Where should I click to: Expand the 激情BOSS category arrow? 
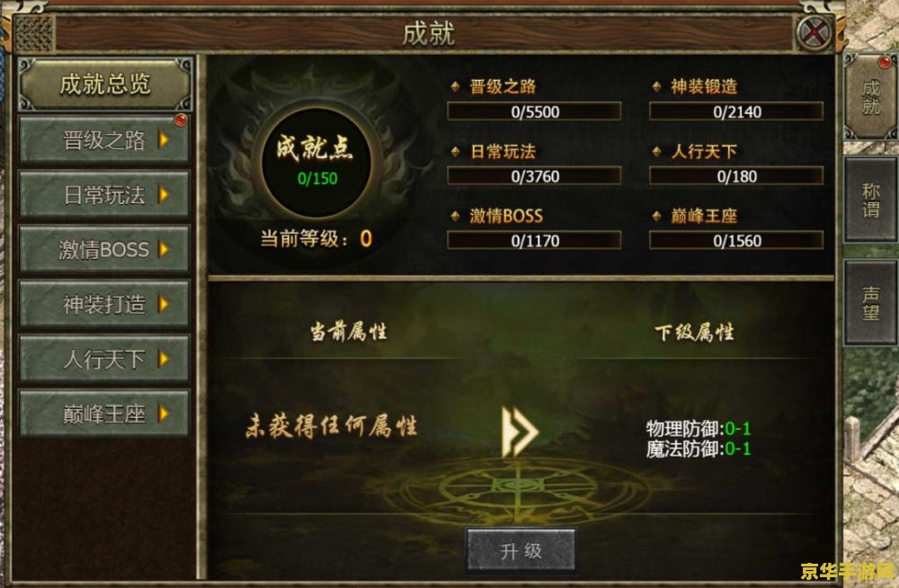[x=164, y=249]
